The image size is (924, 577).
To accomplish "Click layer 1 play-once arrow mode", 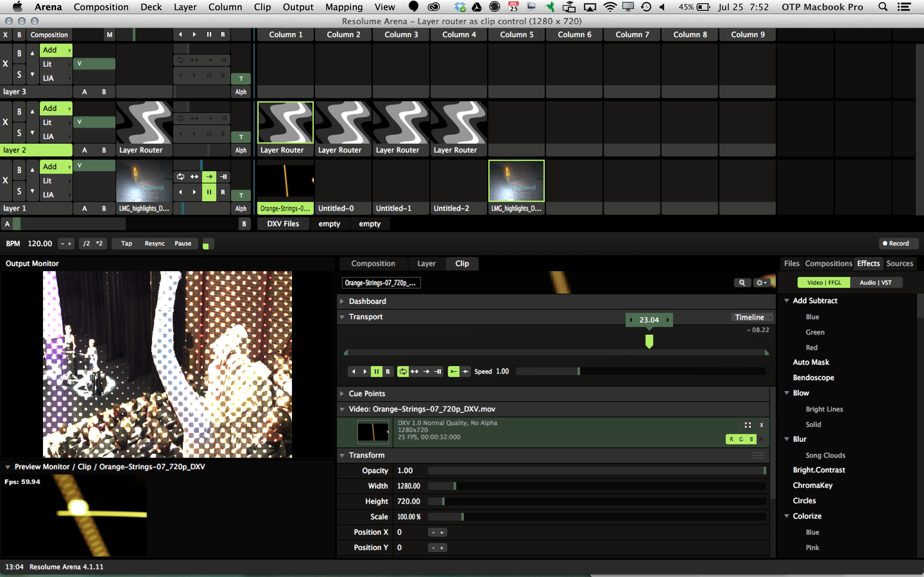I will pyautogui.click(x=209, y=177).
